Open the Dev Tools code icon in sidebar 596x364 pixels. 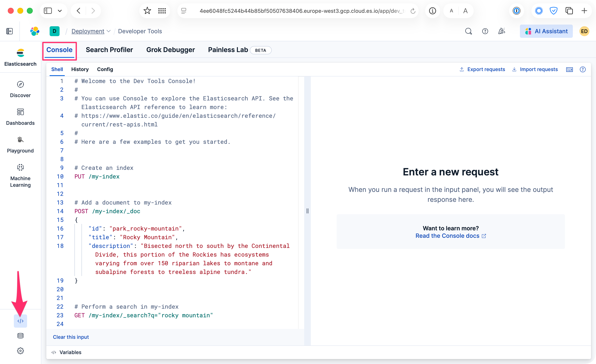tap(20, 321)
